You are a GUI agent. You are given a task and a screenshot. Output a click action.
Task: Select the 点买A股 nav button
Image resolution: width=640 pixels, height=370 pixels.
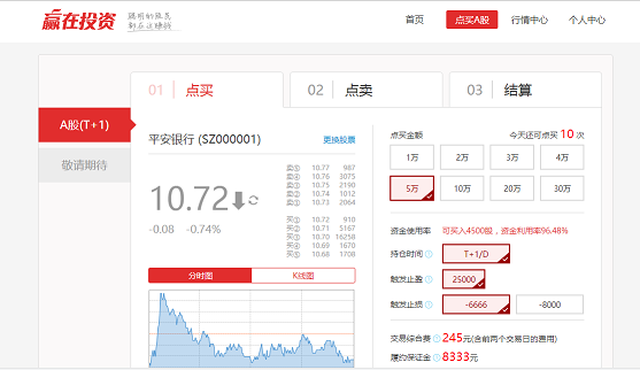tap(472, 20)
